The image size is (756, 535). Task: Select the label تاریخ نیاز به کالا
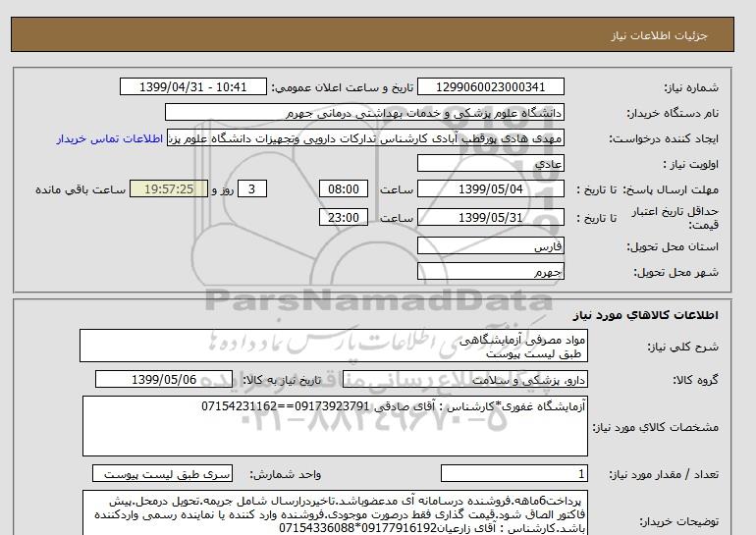tap(282, 380)
